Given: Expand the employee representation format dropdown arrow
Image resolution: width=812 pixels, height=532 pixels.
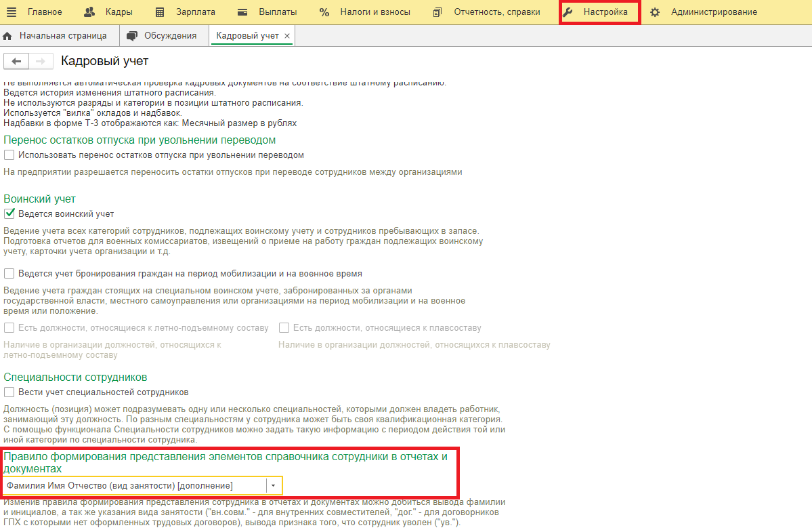Looking at the screenshot, I should (274, 486).
